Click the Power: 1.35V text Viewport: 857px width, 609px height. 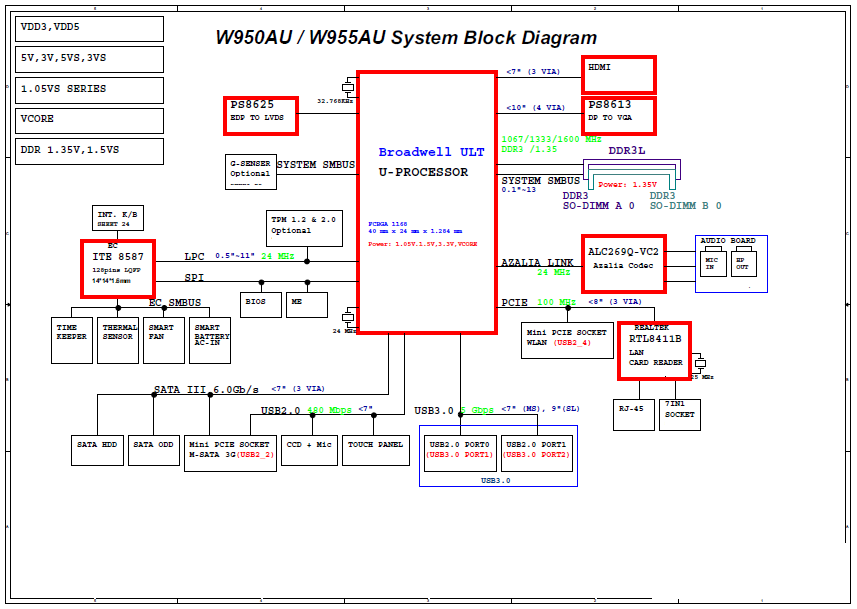[627, 185]
